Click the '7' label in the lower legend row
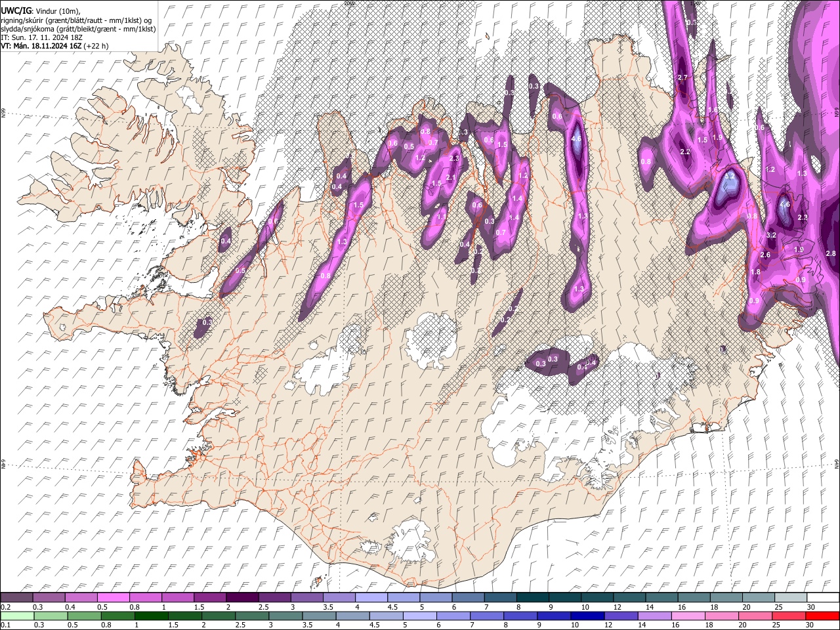Screen dimensions: 840x630 (x=474, y=625)
